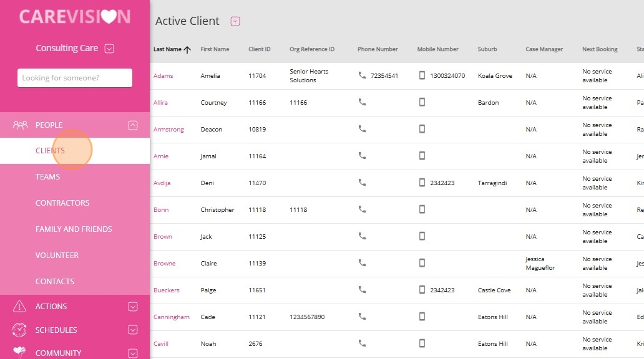Open client Armstrong's record link
This screenshot has width=644, height=359.
168,129
